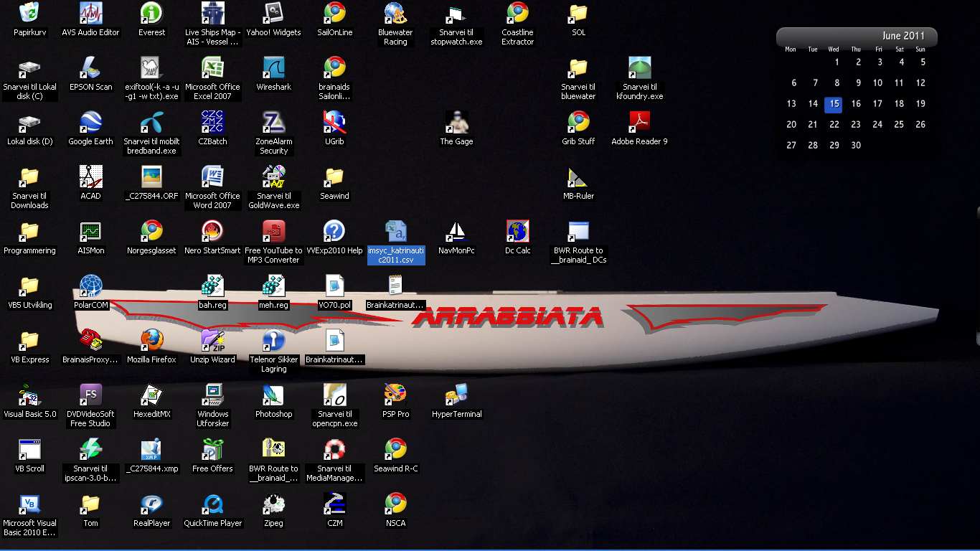Viewport: 980px width, 551px height.
Task: Open ZoneAlarm Security
Action: coord(273,122)
